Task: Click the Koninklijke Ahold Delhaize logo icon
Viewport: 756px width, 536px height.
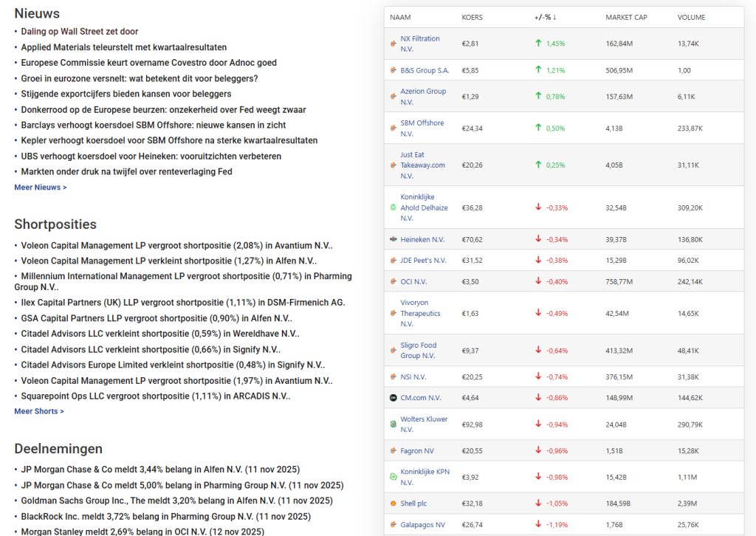Action: point(394,207)
